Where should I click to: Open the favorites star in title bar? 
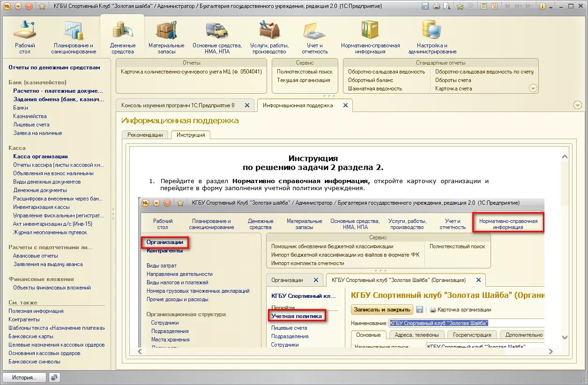coord(42,6)
